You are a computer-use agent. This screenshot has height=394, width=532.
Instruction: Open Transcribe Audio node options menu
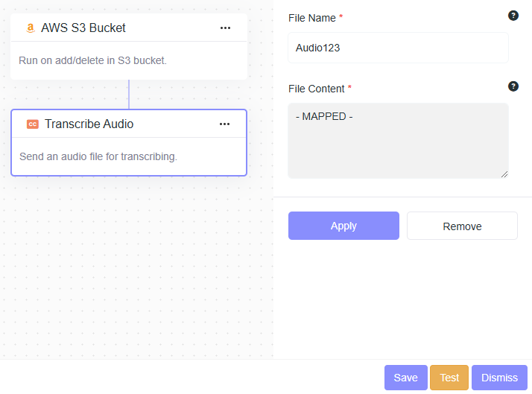click(224, 124)
